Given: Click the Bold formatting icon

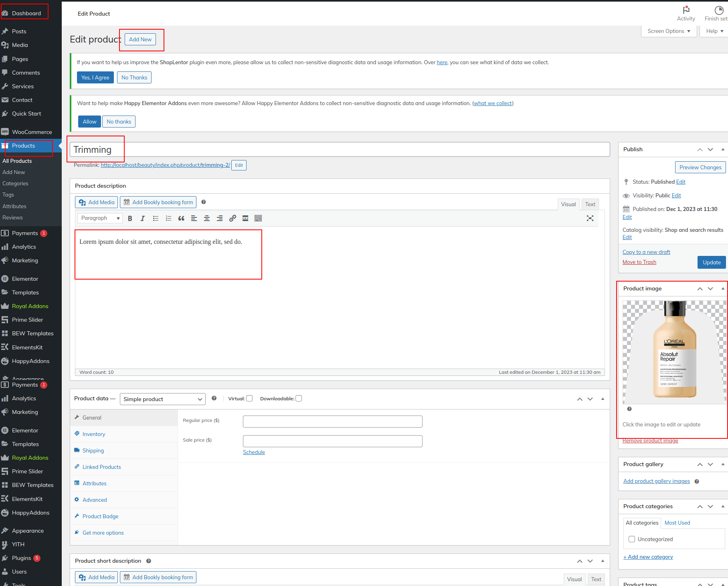Looking at the screenshot, I should [130, 218].
